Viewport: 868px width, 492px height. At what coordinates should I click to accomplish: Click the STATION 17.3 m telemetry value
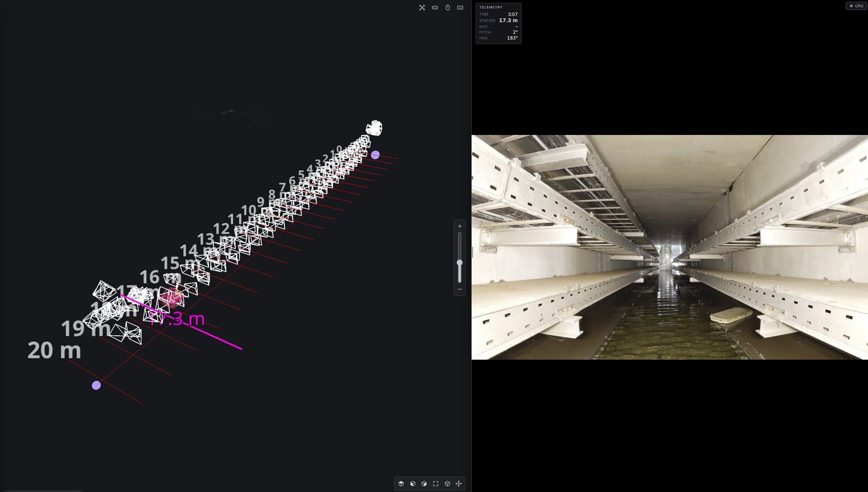(x=508, y=20)
